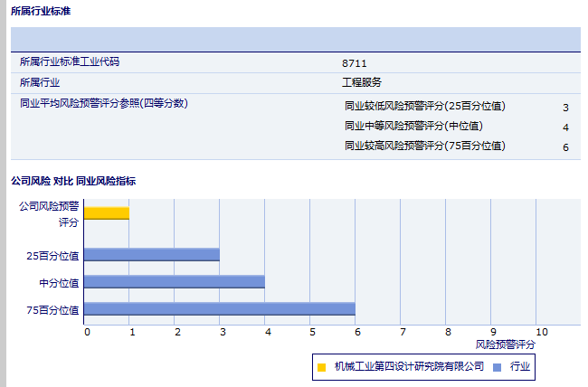Click the x-axis tick label 5

coord(312,332)
